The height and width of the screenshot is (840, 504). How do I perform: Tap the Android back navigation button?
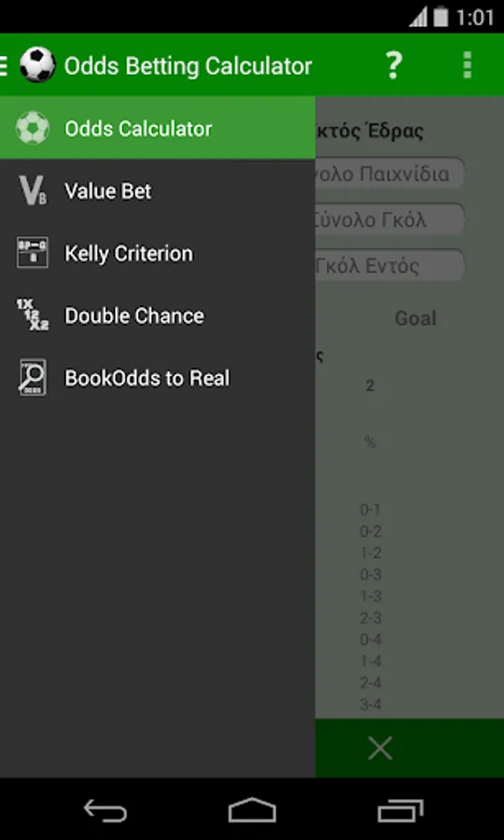105,810
